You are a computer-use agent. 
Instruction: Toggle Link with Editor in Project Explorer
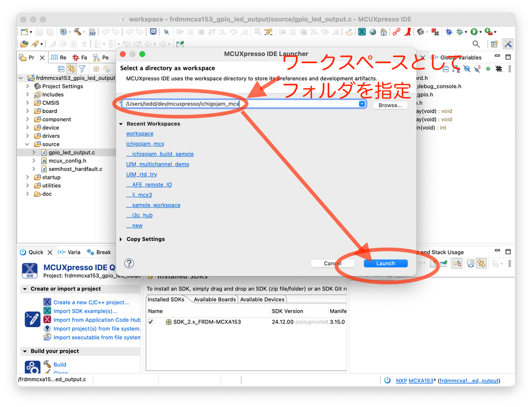click(x=71, y=69)
